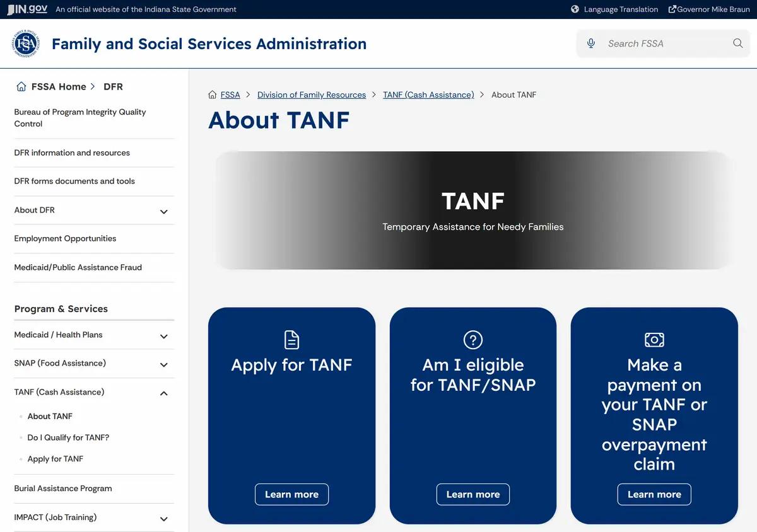Click the external link icon beside Governor Mike Braun
The width and height of the screenshot is (757, 532).
point(672,9)
